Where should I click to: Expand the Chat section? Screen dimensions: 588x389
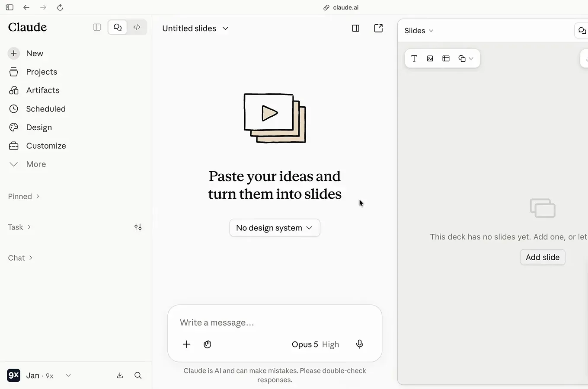pyautogui.click(x=20, y=258)
